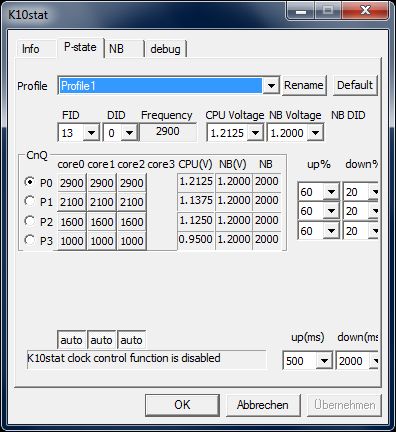Close the K10stat window
Image resolution: width=396 pixels, height=432 pixels.
(365, 11)
